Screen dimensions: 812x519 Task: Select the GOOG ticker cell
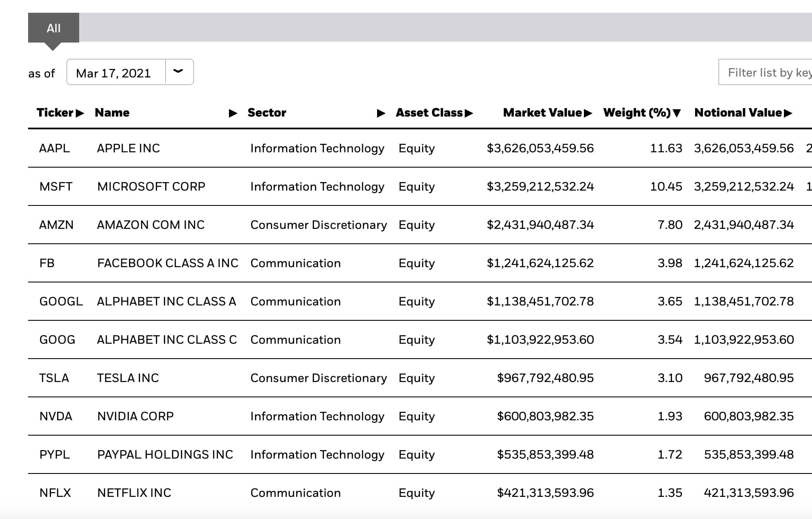pos(57,340)
